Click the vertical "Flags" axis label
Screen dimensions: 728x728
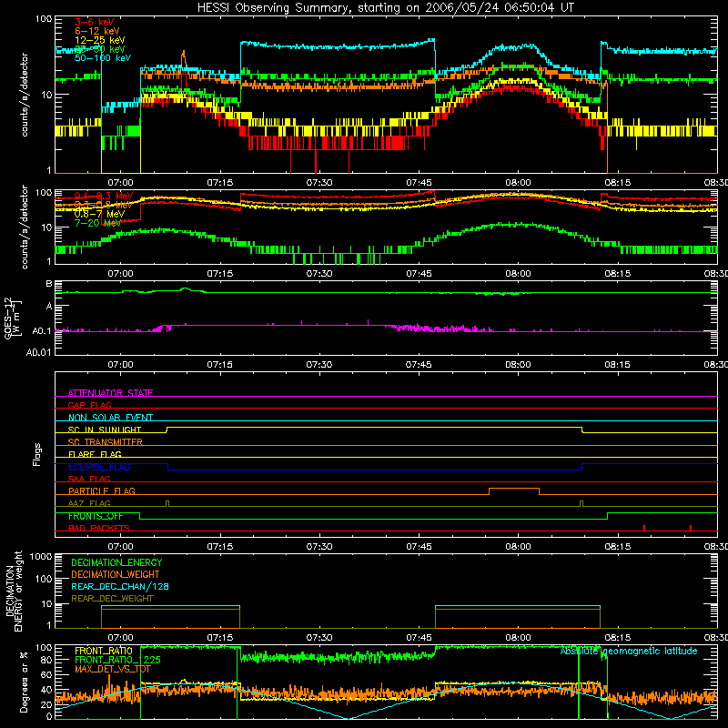[37, 454]
